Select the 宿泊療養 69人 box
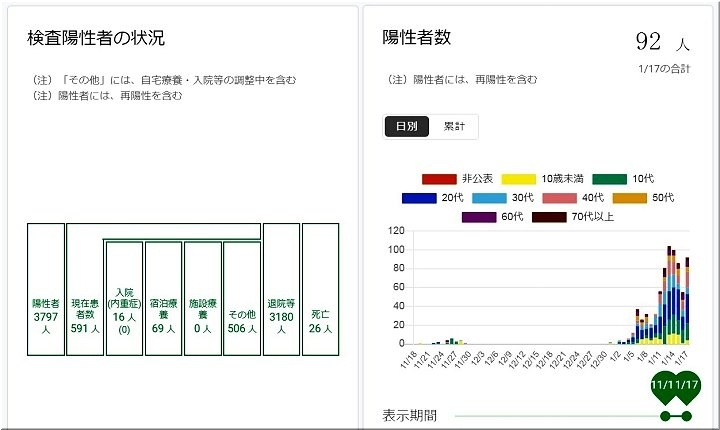Viewport: 720px width, 430px height. 163,313
